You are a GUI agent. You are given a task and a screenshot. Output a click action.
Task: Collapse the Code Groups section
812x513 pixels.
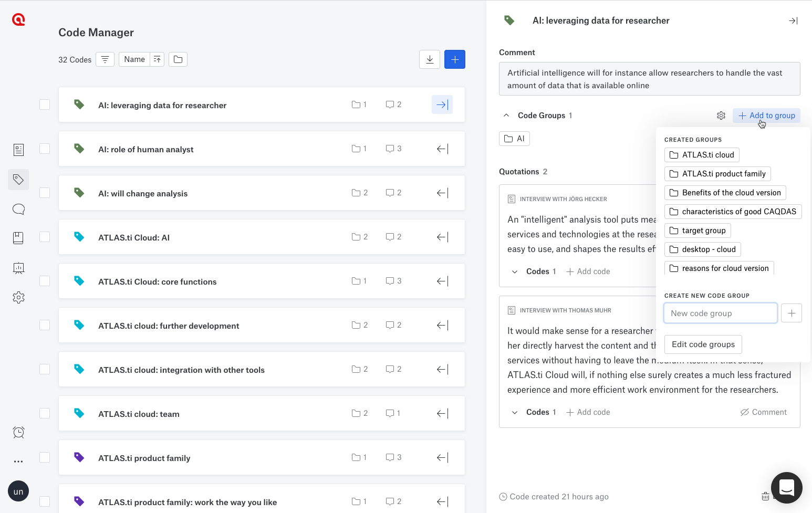506,115
